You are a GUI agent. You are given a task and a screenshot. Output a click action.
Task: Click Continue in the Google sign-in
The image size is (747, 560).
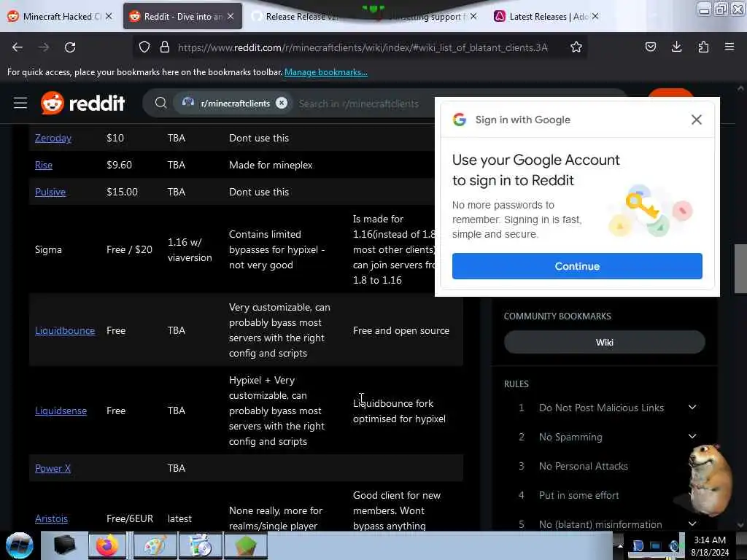pos(577,266)
